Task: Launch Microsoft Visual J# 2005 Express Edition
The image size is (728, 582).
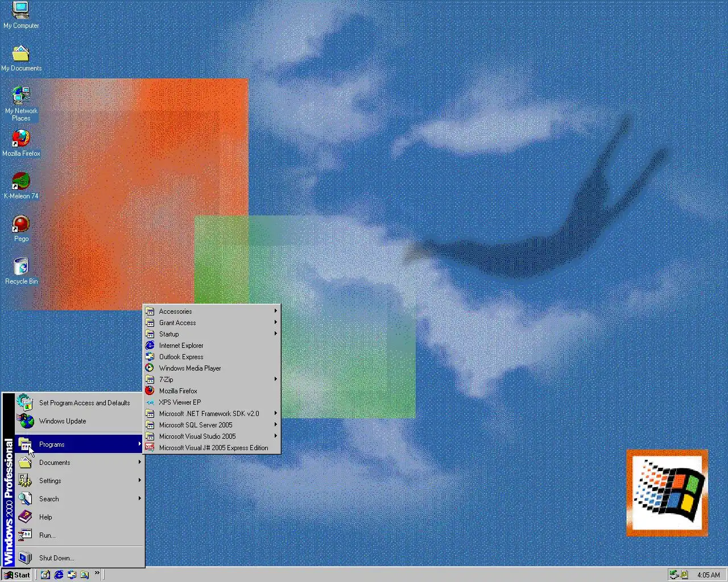Action: 212,448
